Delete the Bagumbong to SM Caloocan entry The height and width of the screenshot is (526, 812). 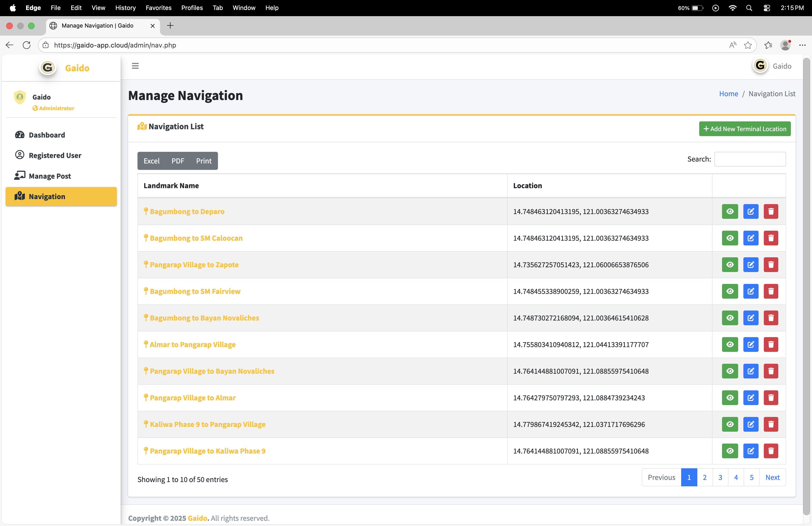[770, 238]
